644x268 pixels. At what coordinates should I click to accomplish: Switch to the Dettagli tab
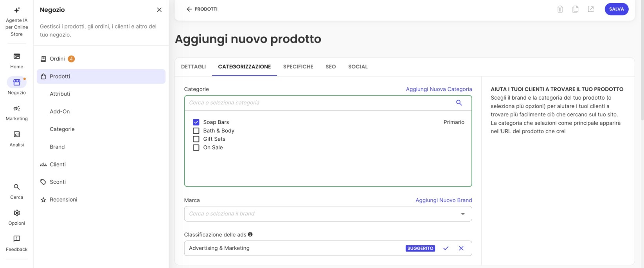tap(193, 67)
